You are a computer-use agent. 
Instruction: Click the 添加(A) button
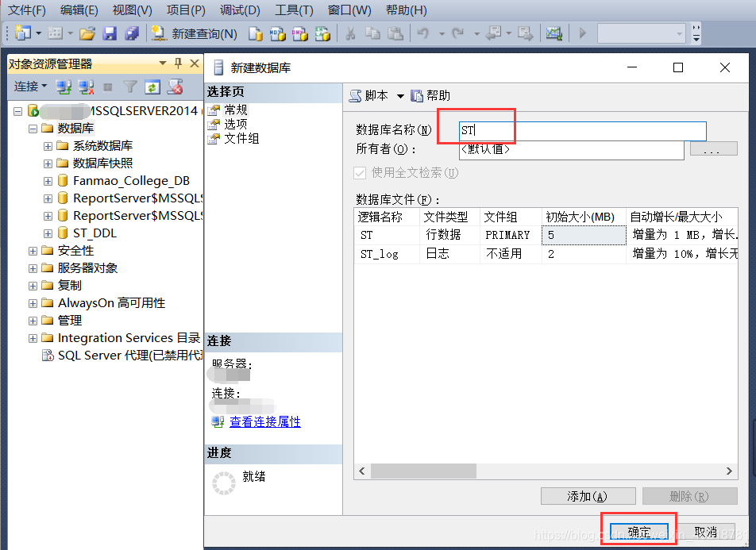point(588,496)
